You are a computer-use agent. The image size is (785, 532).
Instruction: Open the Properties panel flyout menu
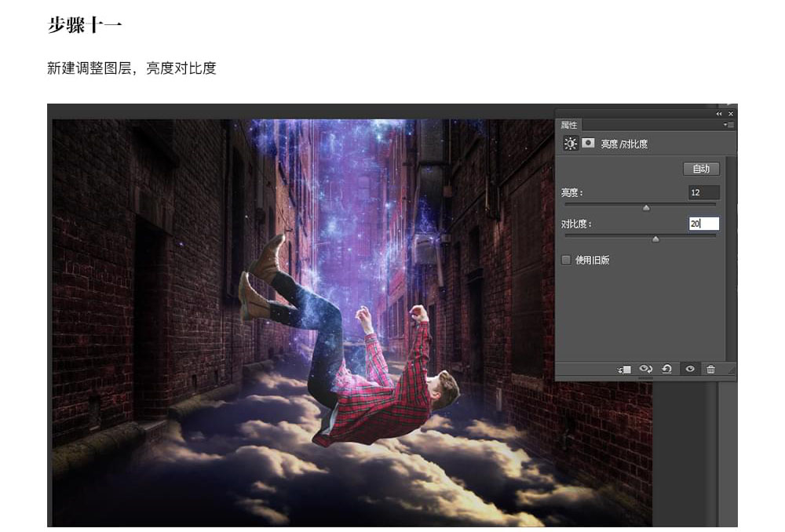[x=729, y=125]
